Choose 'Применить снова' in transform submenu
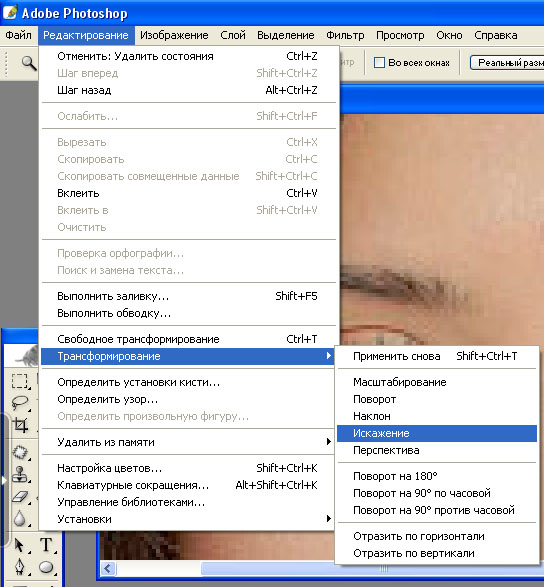 pyautogui.click(x=437, y=356)
